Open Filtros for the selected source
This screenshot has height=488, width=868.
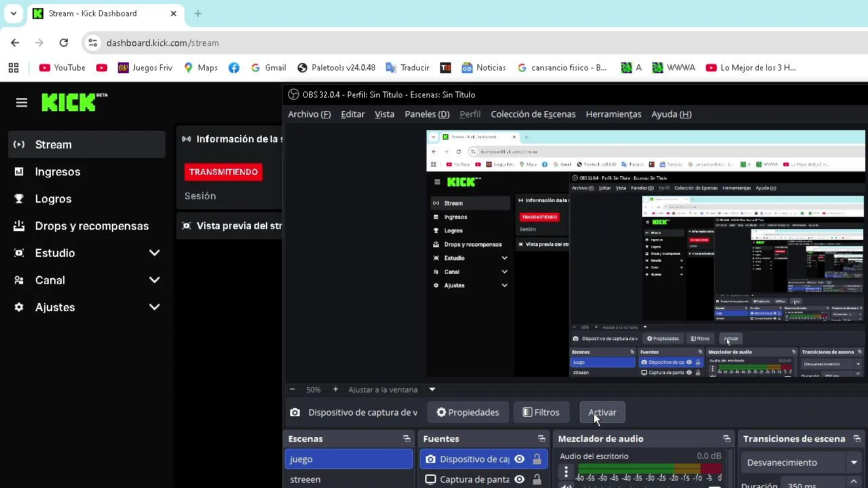point(541,412)
